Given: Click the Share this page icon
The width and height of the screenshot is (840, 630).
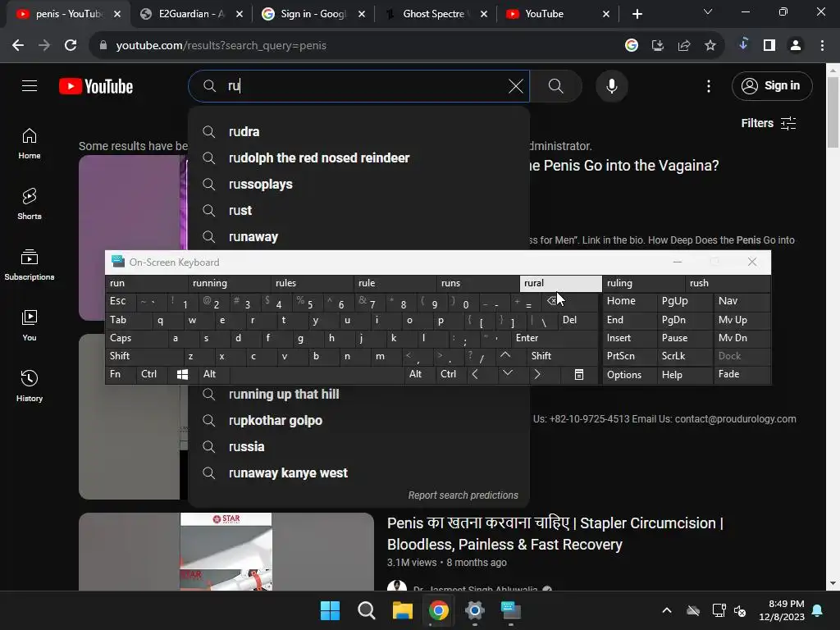Looking at the screenshot, I should (683, 46).
